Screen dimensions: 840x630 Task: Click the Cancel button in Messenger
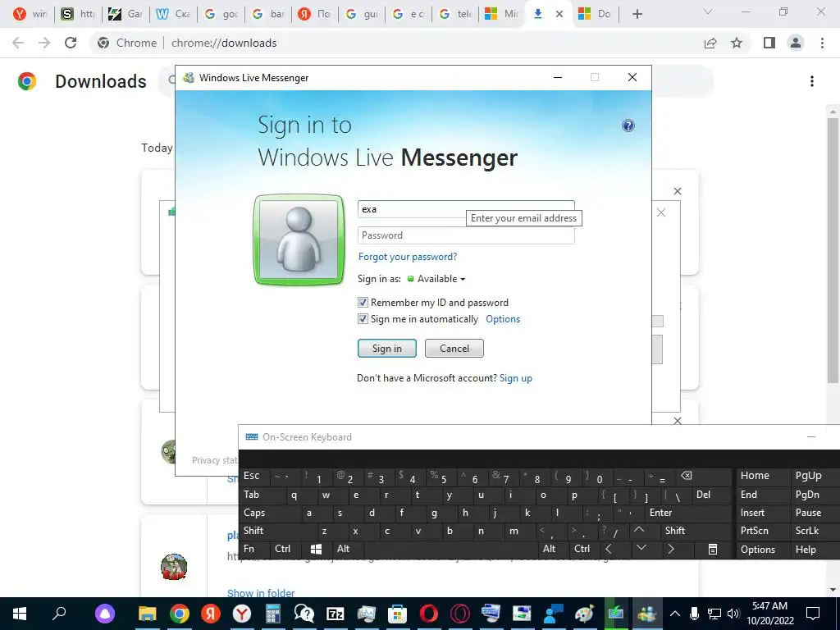click(454, 348)
